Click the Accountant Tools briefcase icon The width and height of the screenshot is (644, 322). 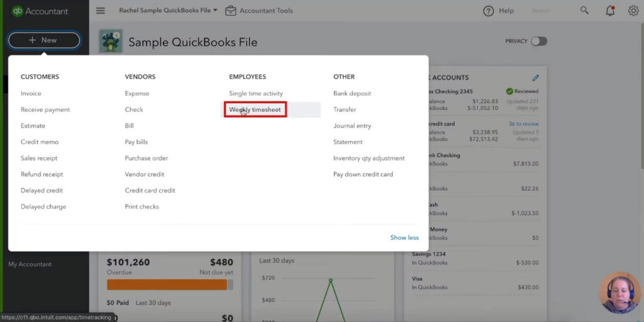pos(231,11)
